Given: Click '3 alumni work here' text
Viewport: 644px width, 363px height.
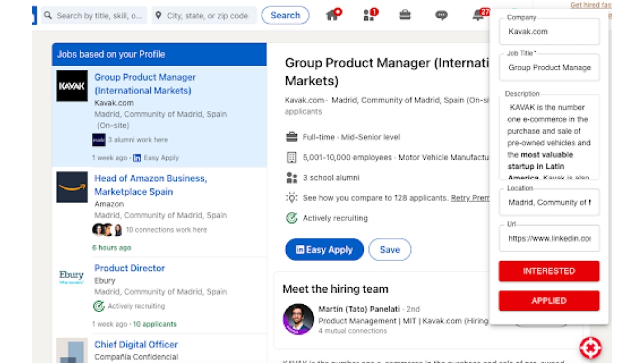Looking at the screenshot, I should pos(138,140).
